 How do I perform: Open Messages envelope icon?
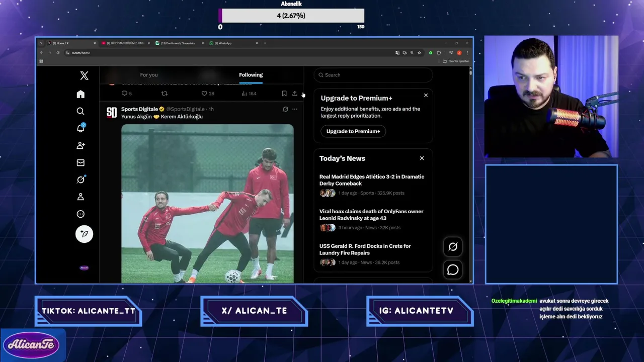[80, 162]
